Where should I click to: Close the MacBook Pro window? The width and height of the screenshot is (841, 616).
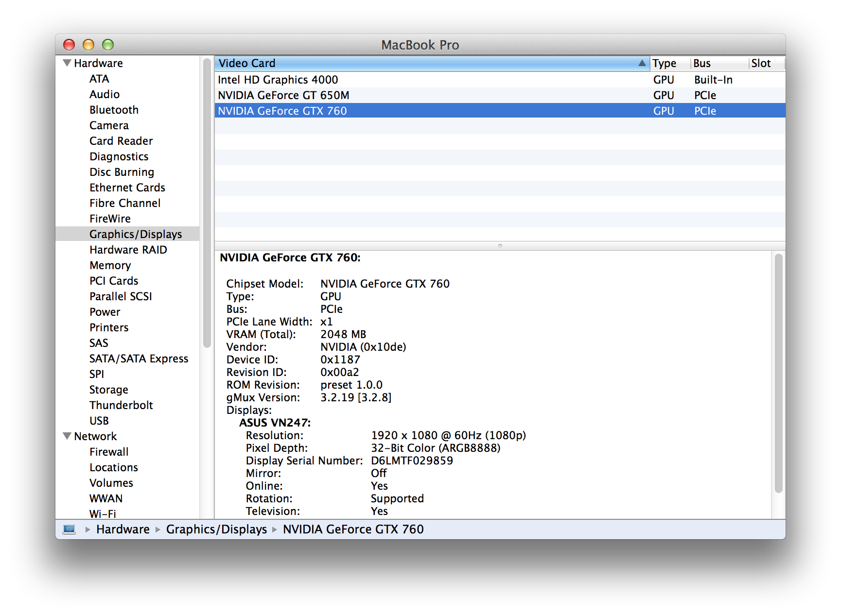tap(69, 45)
